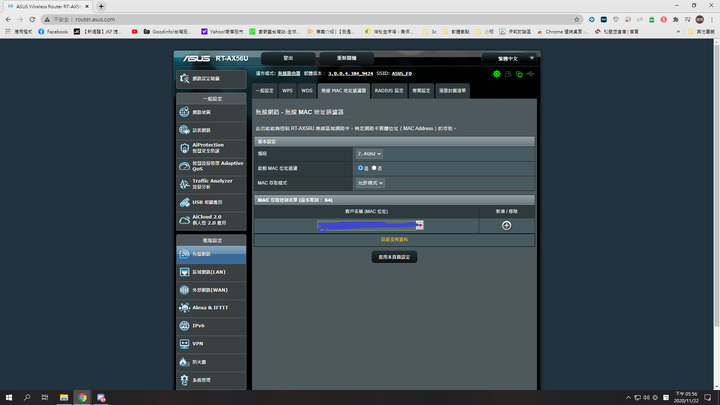Enable MAC filter by selecting Yes radio

tap(360, 168)
